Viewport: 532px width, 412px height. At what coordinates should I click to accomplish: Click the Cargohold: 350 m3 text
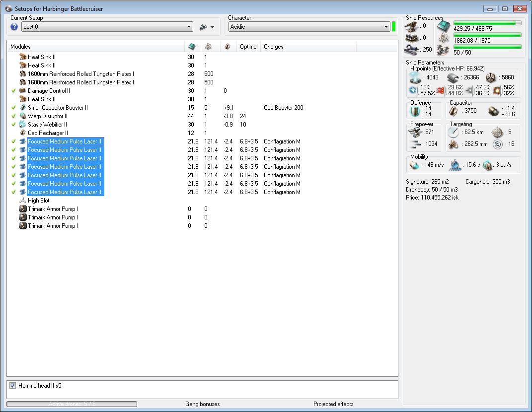coord(488,181)
